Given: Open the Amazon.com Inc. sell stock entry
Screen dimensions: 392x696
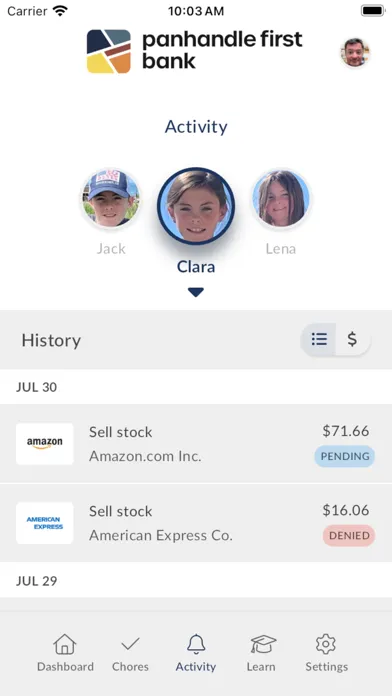Looking at the screenshot, I should click(x=196, y=443).
